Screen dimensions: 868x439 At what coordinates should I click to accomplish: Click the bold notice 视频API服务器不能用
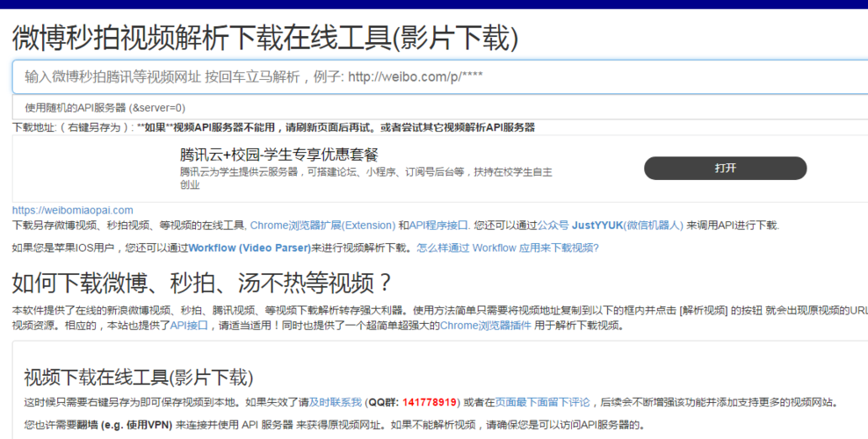pos(224,127)
